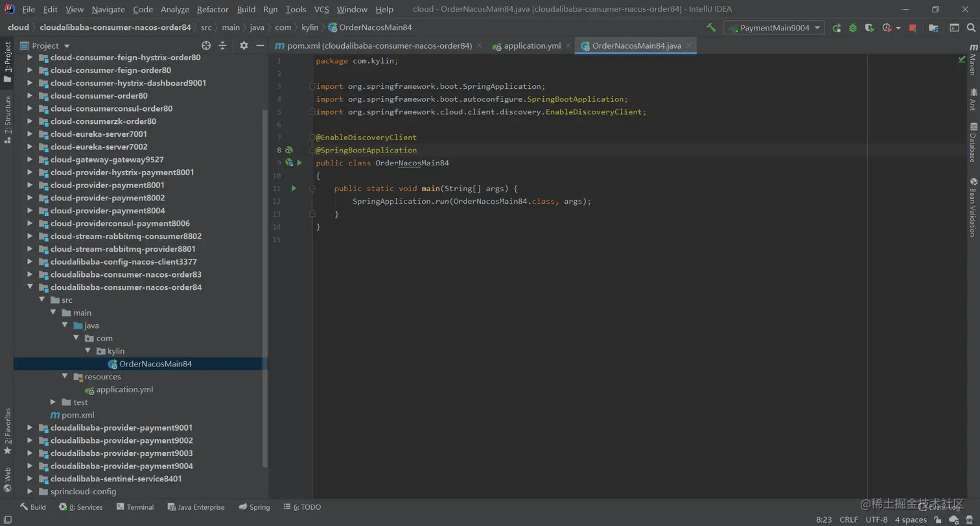This screenshot has width=980, height=526.
Task: Open the Web side tab
Action: click(x=7, y=479)
